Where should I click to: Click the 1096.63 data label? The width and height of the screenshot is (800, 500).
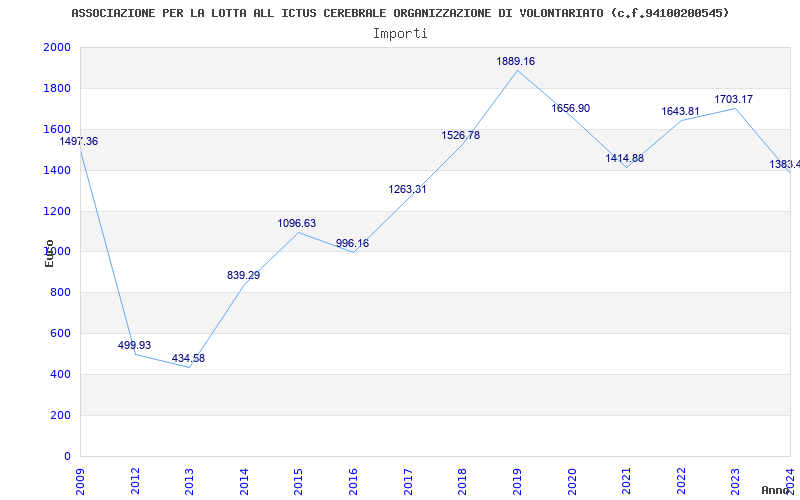[x=296, y=223]
